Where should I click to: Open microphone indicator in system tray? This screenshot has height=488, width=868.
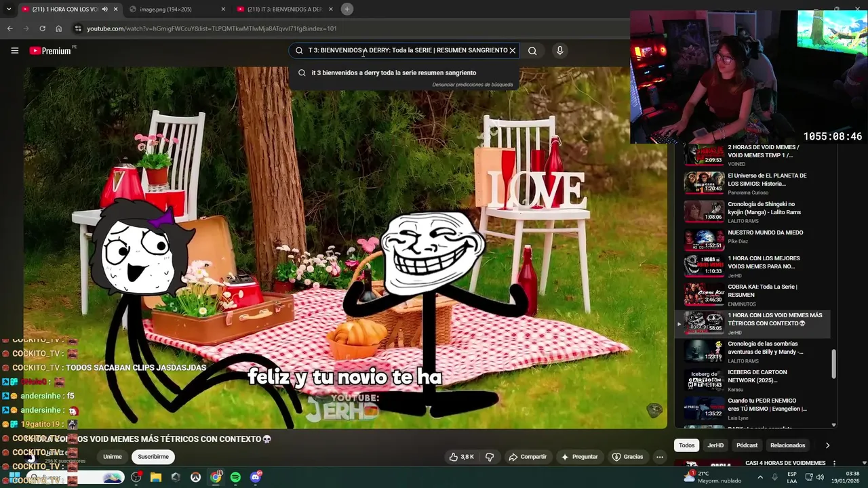click(x=775, y=477)
